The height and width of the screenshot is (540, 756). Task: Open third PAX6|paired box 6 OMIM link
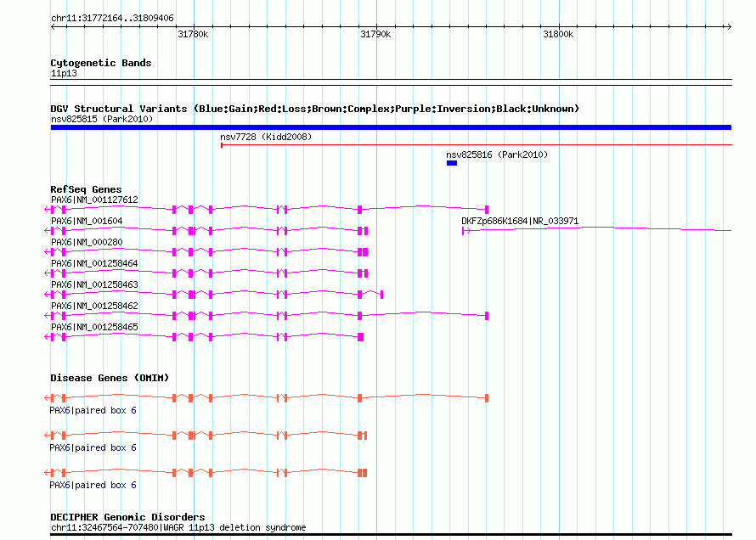click(93, 485)
